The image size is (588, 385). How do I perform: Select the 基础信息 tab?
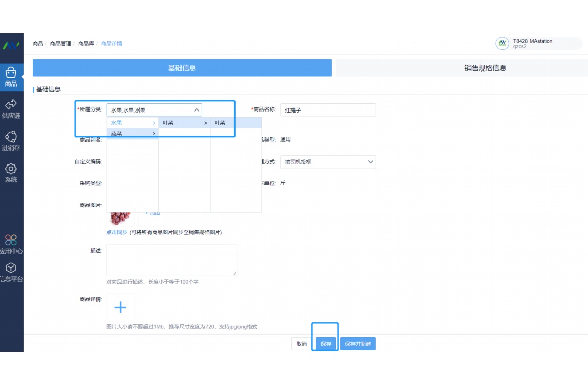click(x=182, y=68)
